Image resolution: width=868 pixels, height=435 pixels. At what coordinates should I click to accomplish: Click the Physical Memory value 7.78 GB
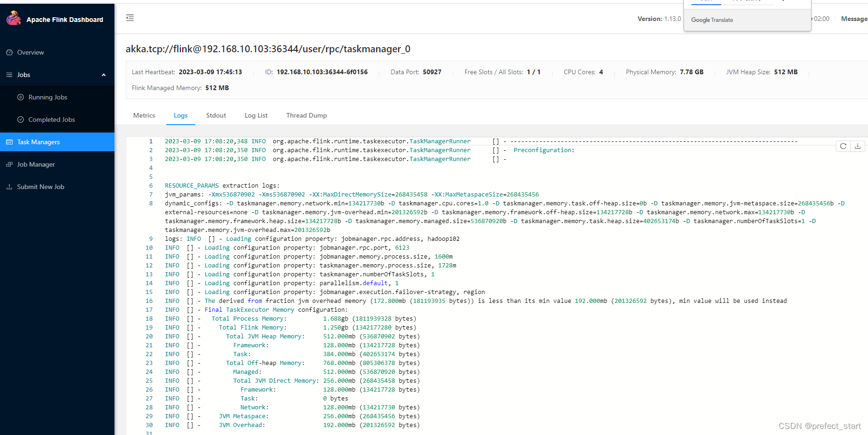coord(691,72)
